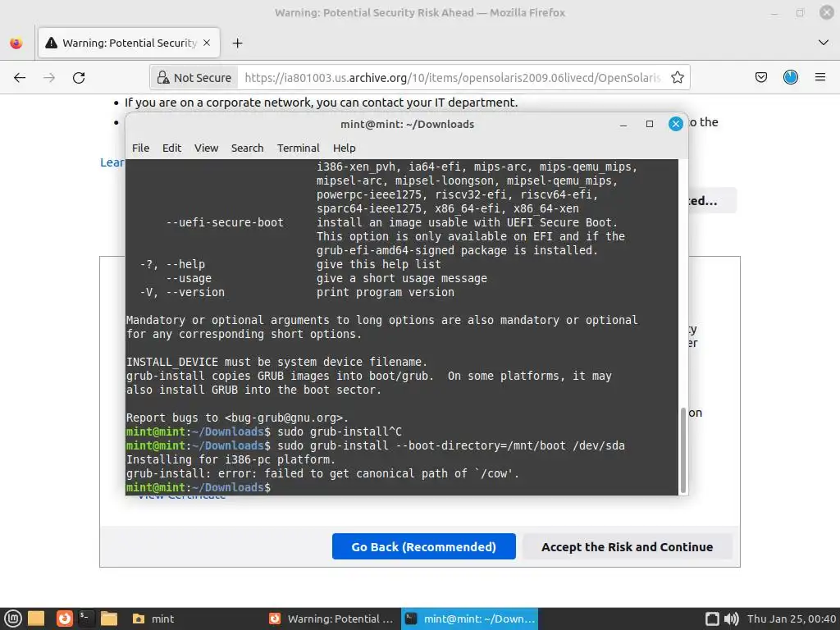The width and height of the screenshot is (840, 630).
Task: Click the Firefox forward navigation arrow
Action: [49, 78]
